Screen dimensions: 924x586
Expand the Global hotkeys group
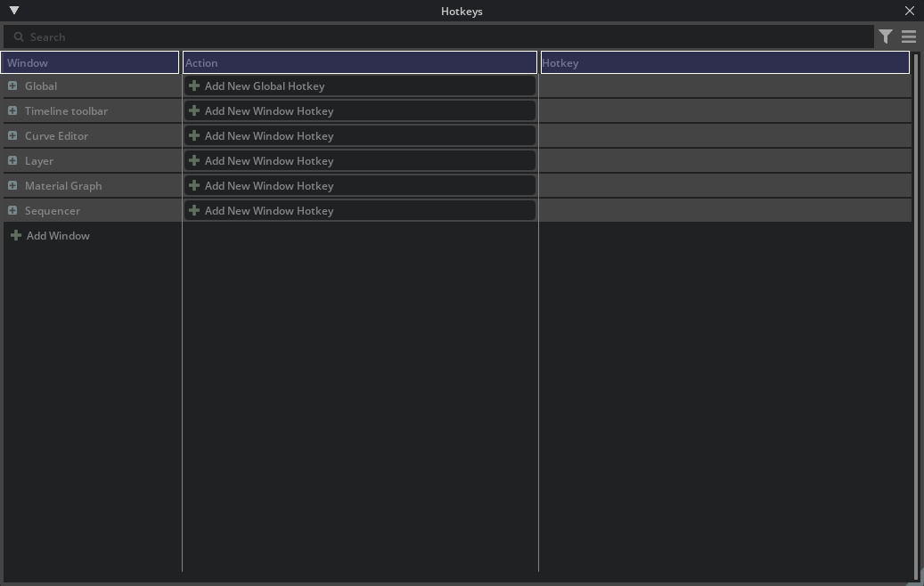[12, 86]
